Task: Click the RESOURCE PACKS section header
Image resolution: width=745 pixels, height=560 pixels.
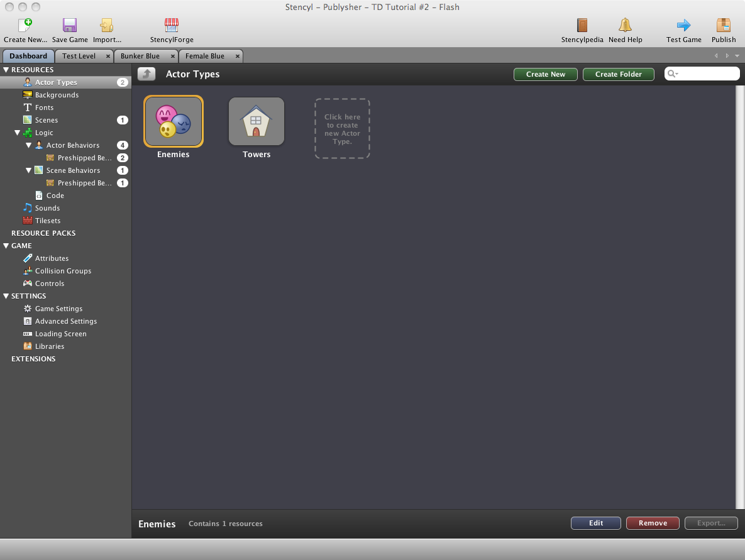Action: click(x=43, y=233)
